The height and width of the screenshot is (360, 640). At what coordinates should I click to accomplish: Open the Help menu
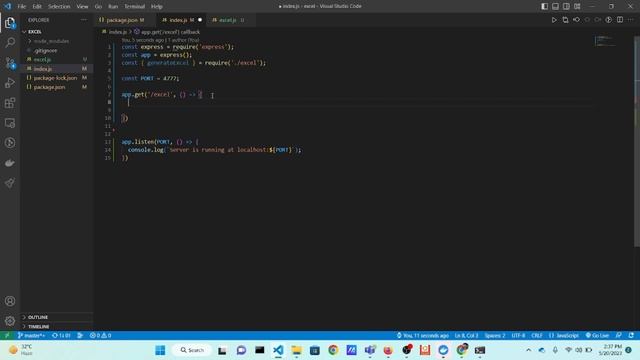pos(157,7)
